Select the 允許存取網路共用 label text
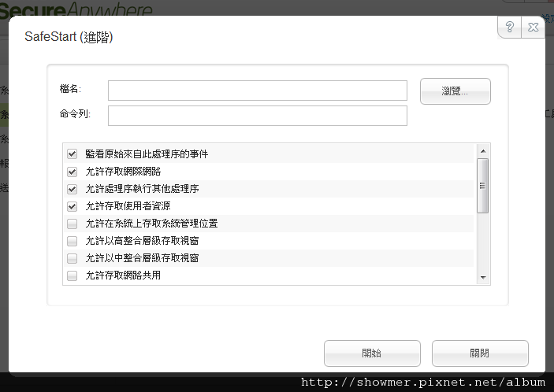 coord(123,276)
